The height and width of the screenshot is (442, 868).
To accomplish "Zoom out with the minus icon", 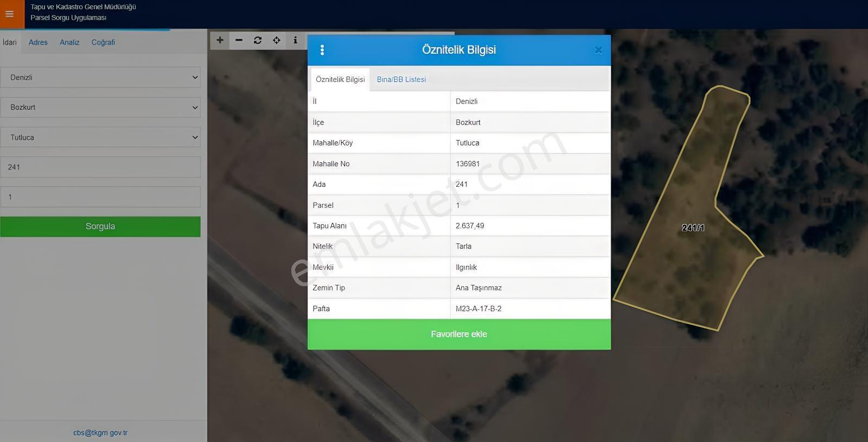I will coord(239,40).
